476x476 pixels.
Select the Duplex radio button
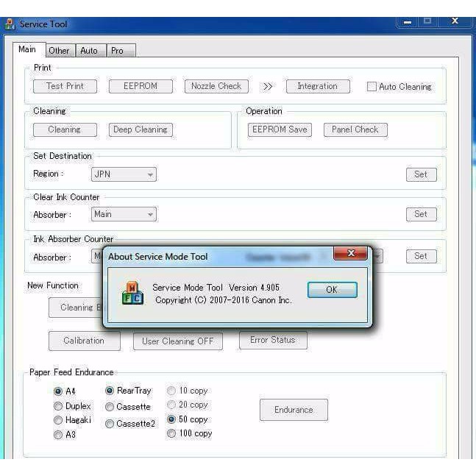pos(58,406)
